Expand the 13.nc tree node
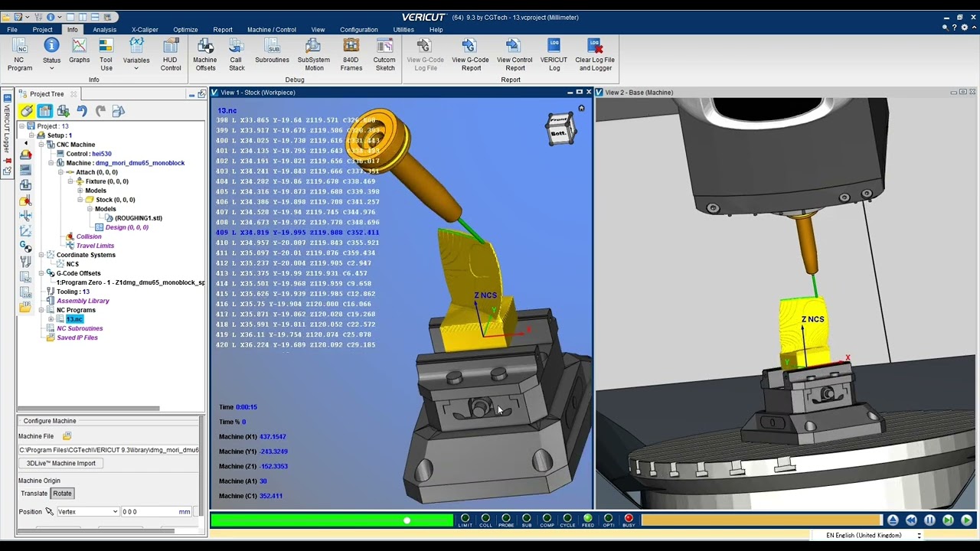 tap(51, 319)
